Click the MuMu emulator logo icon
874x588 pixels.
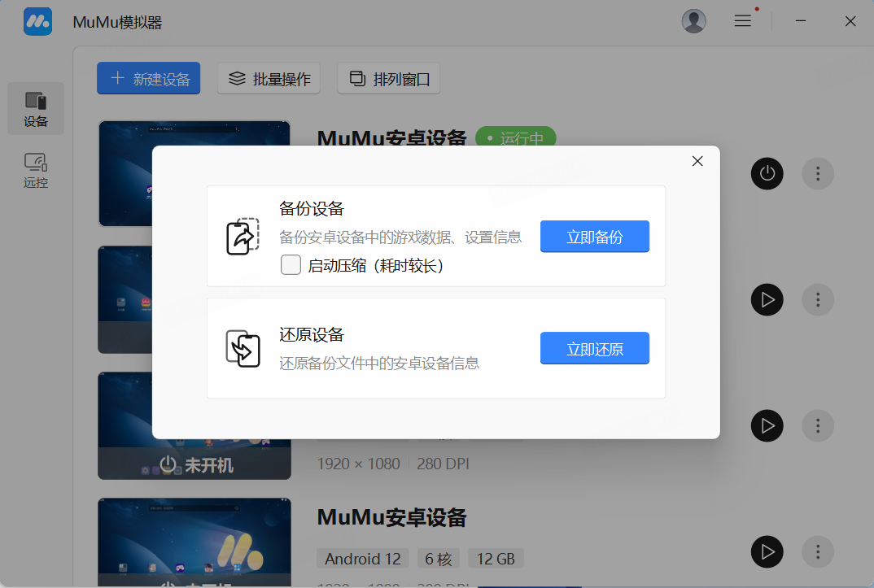(x=37, y=22)
